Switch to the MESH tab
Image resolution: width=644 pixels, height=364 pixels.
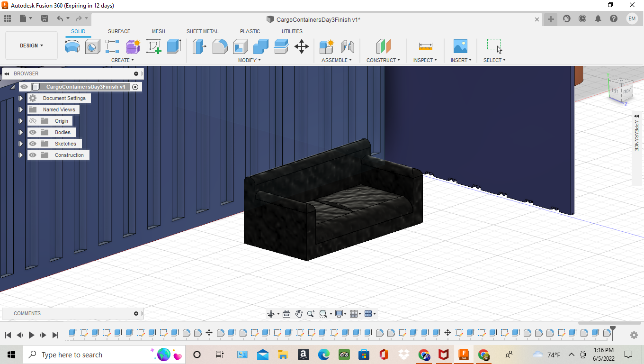[159, 31]
